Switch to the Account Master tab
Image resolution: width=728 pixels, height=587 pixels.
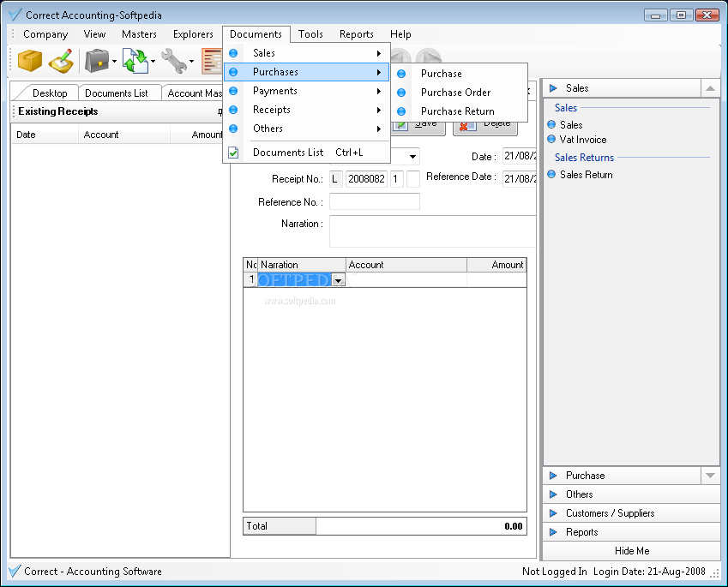[195, 93]
